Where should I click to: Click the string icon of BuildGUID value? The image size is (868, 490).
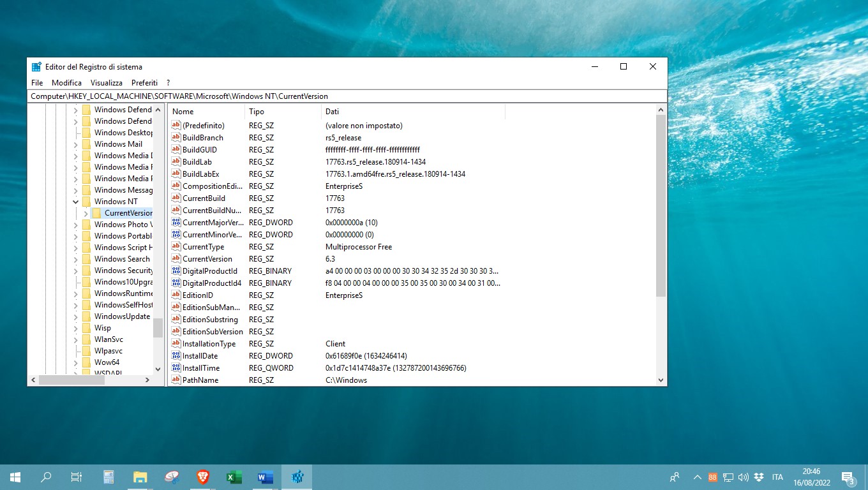(176, 149)
